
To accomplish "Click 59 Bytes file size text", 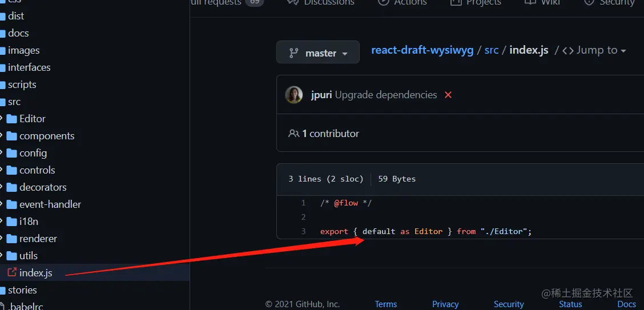I will coord(397,179).
